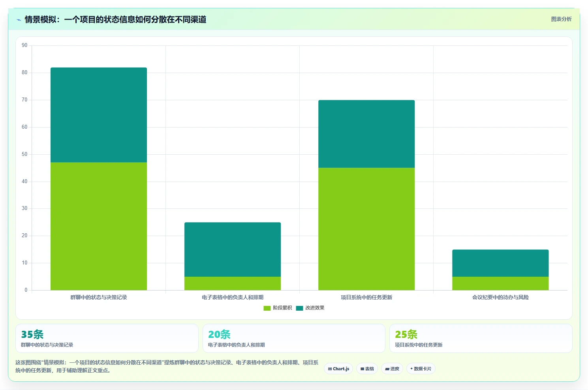Click x-axis label 群聊中的状态与决策记录
The height and width of the screenshot is (390, 588).
tap(99, 297)
